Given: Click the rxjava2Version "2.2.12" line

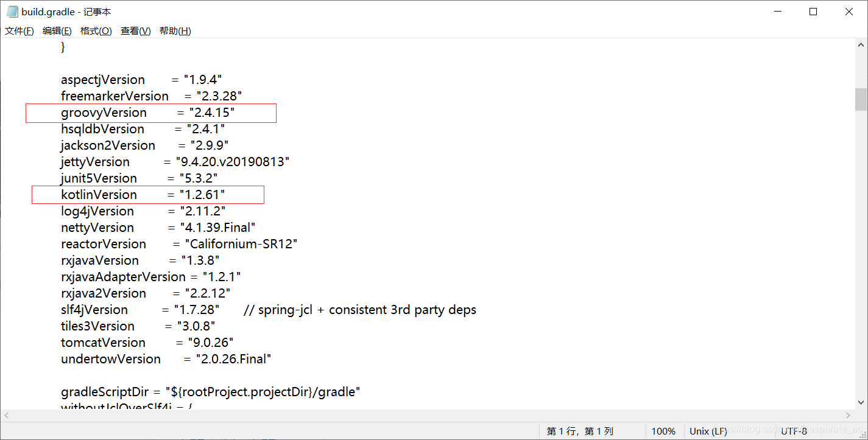Looking at the screenshot, I should point(146,293).
